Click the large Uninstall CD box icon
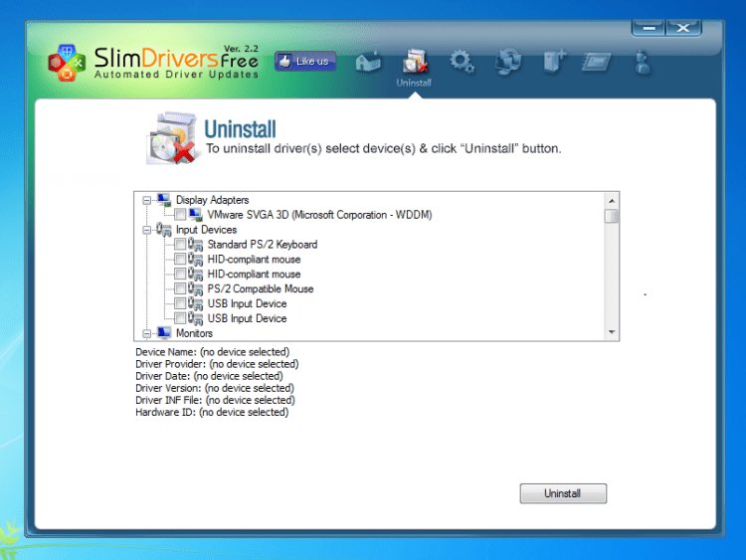This screenshot has height=560, width=746. [x=172, y=138]
